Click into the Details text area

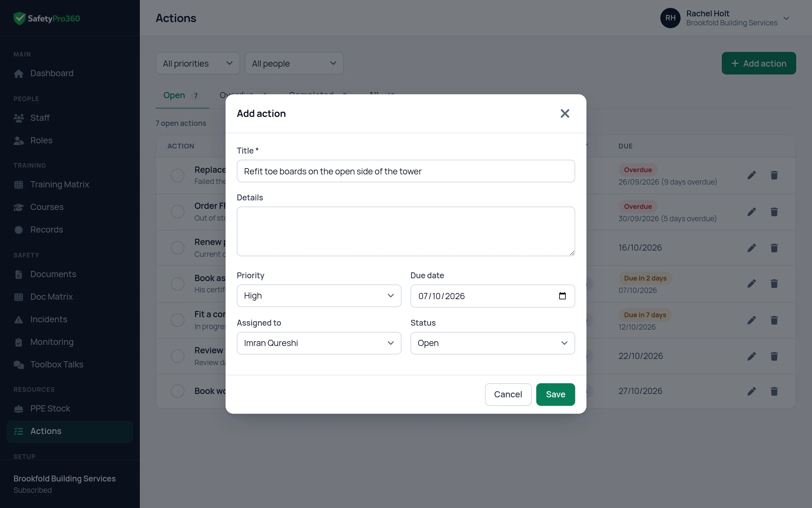coord(406,231)
